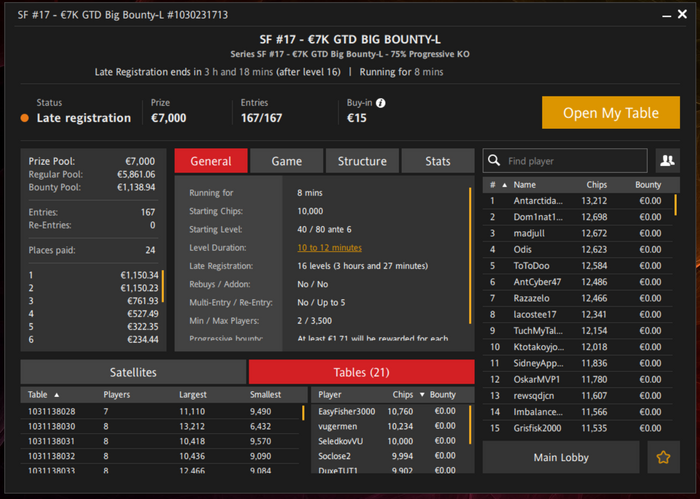Sort table players by Player column header
The image size is (700, 499).
[x=329, y=395]
